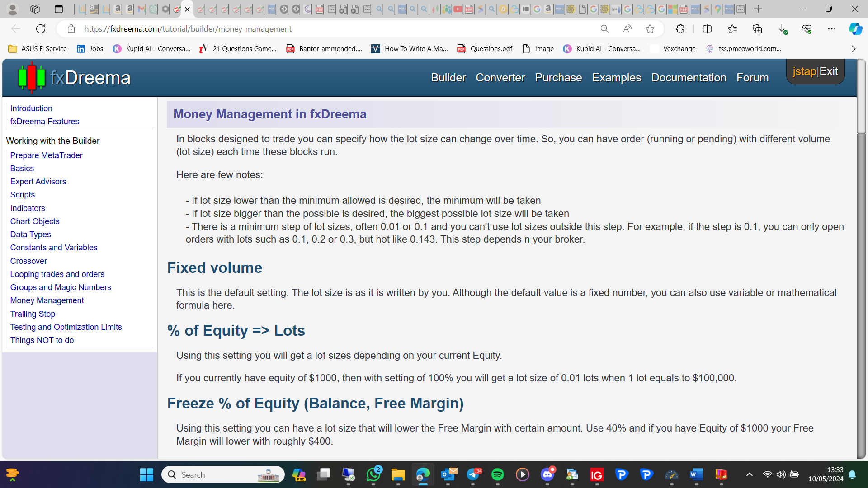
Task: Open browser Collections icon
Action: (x=757, y=29)
